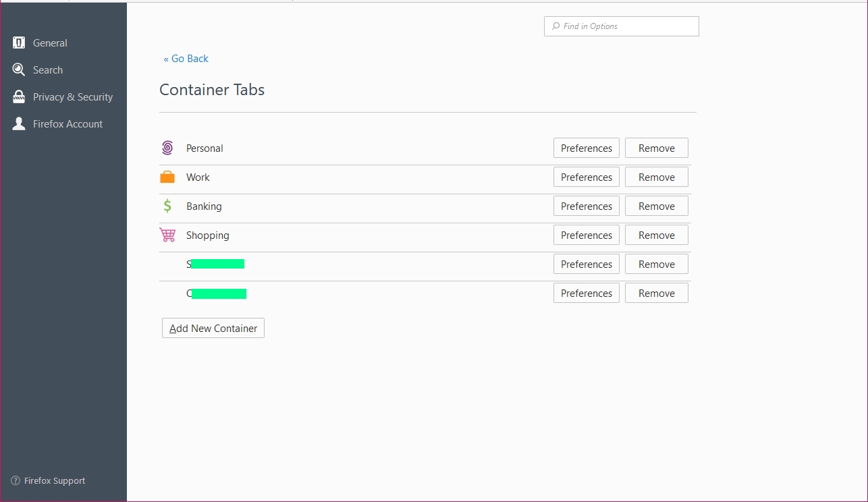Click the Search sidebar magnifier icon

18,69
